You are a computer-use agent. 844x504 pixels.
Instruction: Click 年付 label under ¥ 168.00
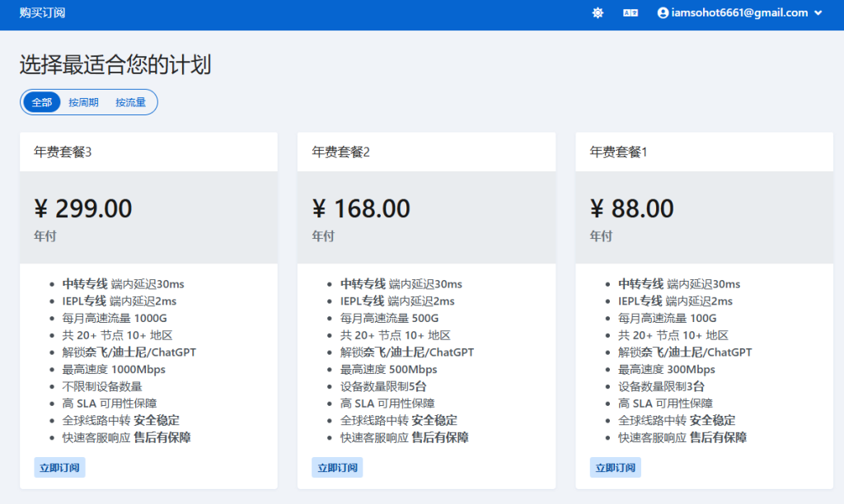coord(323,236)
